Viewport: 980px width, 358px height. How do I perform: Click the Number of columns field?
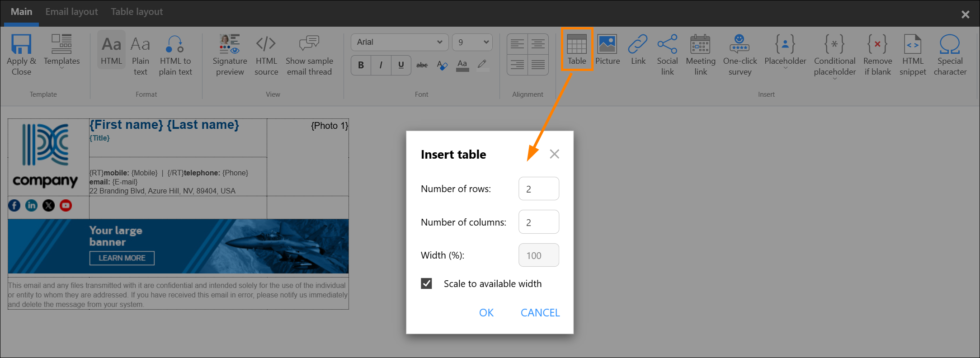click(538, 222)
